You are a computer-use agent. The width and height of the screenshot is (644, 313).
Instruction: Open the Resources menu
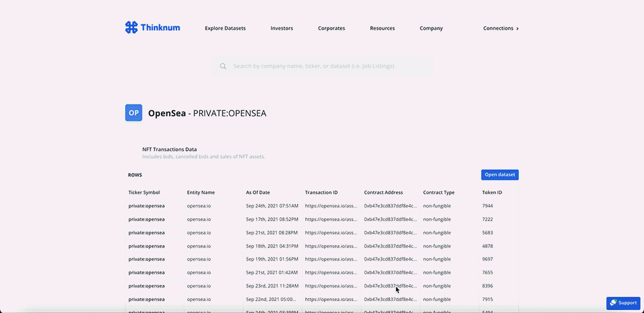tap(382, 29)
